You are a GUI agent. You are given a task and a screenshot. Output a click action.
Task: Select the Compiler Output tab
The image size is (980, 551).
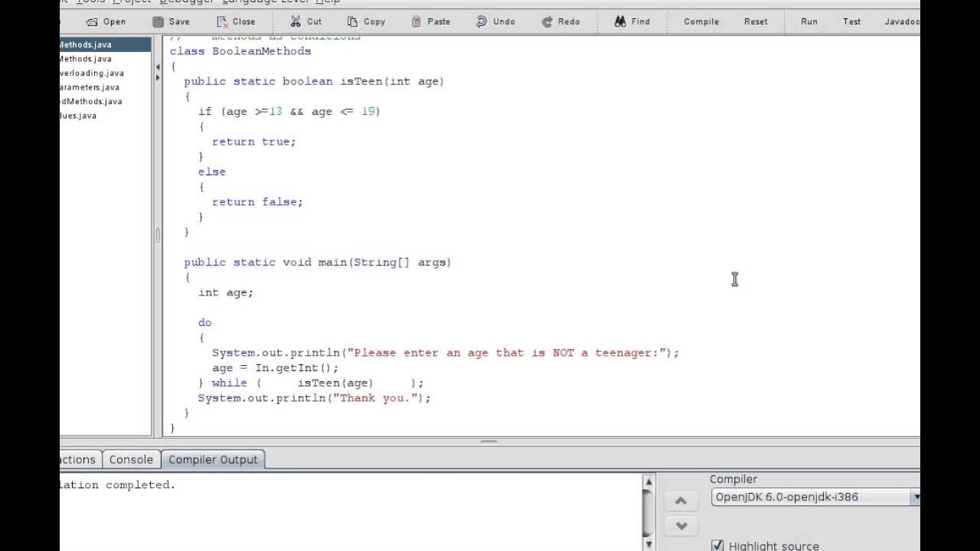pos(213,459)
